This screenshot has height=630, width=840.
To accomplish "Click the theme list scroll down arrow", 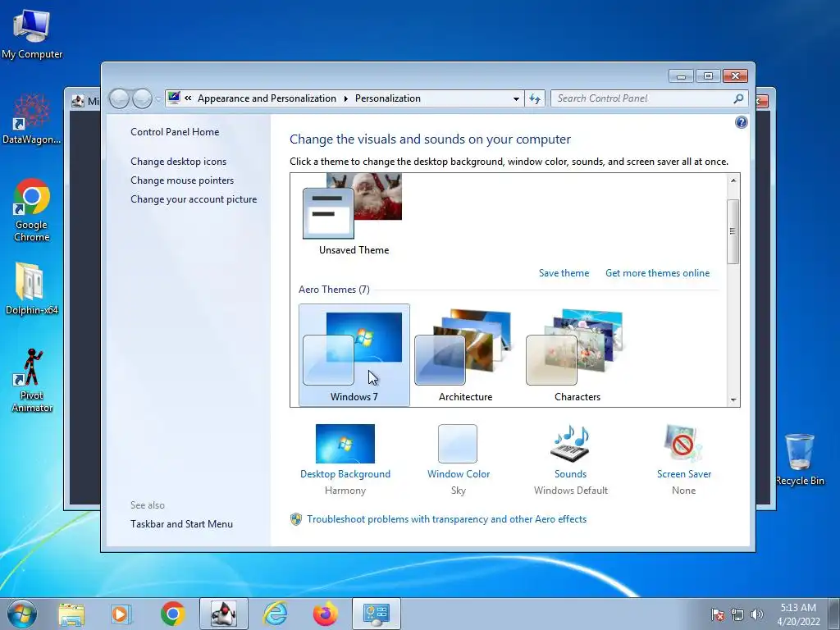I will click(733, 399).
